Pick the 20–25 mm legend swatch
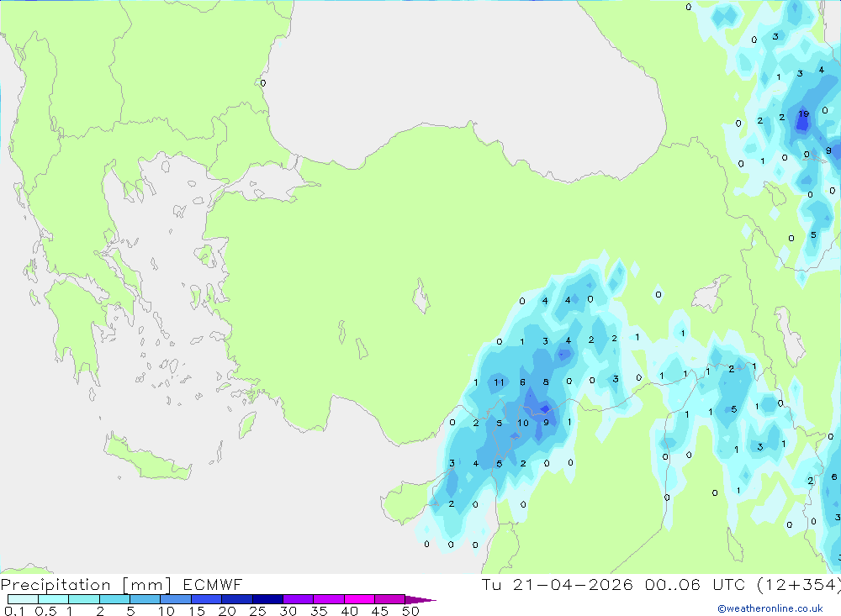This screenshot has width=841, height=616. click(236, 599)
